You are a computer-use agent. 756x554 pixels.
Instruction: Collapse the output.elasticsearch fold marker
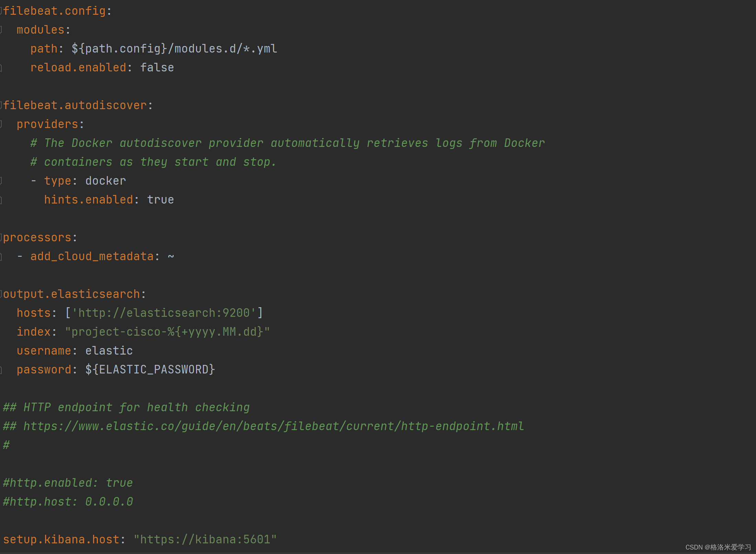point(1,294)
